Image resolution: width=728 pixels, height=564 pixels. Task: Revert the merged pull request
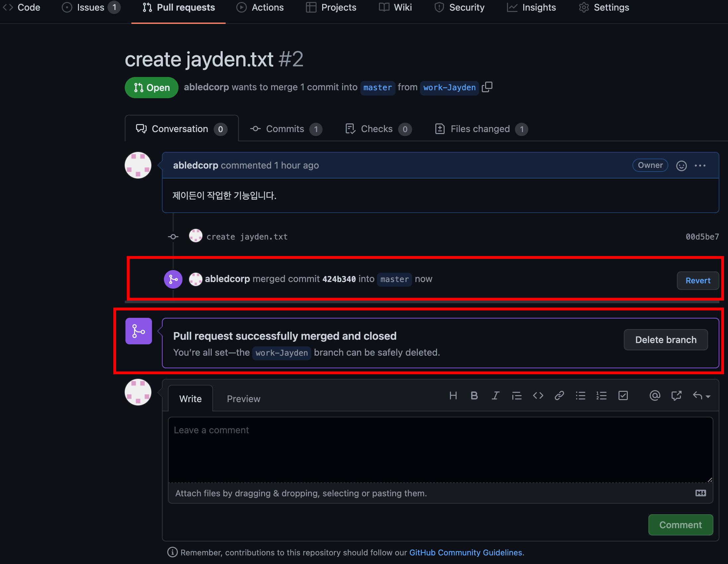point(697,281)
